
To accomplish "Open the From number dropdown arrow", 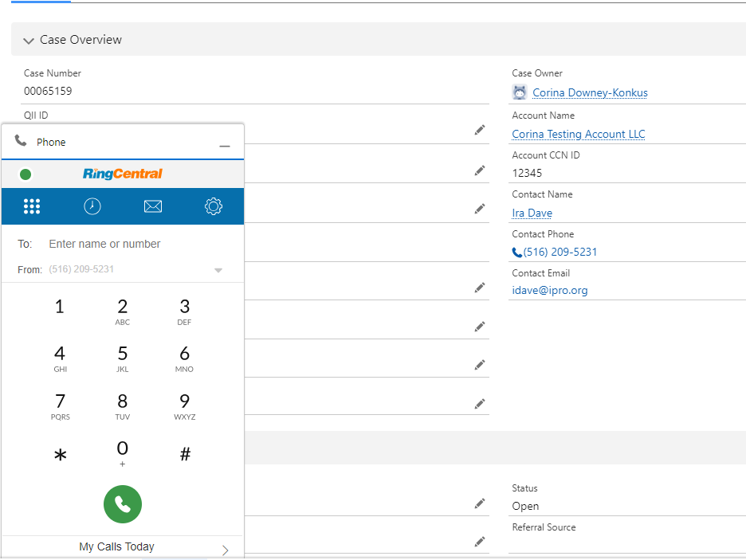I will pos(218,270).
